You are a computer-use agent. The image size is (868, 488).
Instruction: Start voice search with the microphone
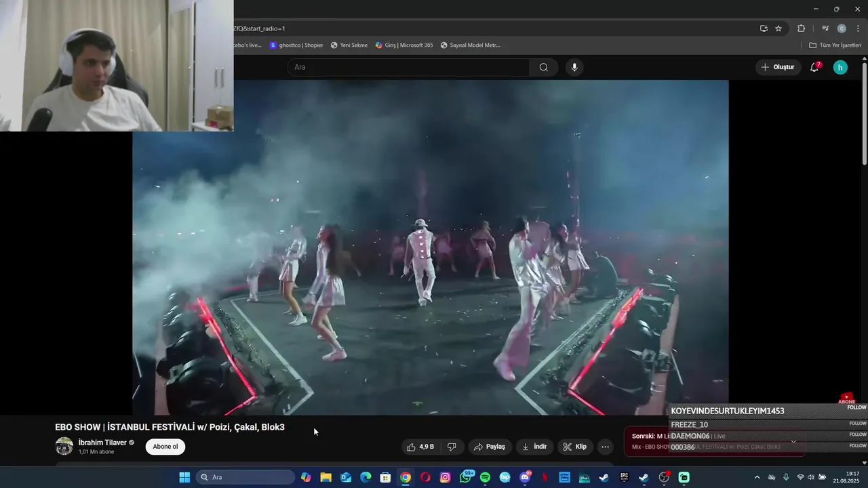574,67
